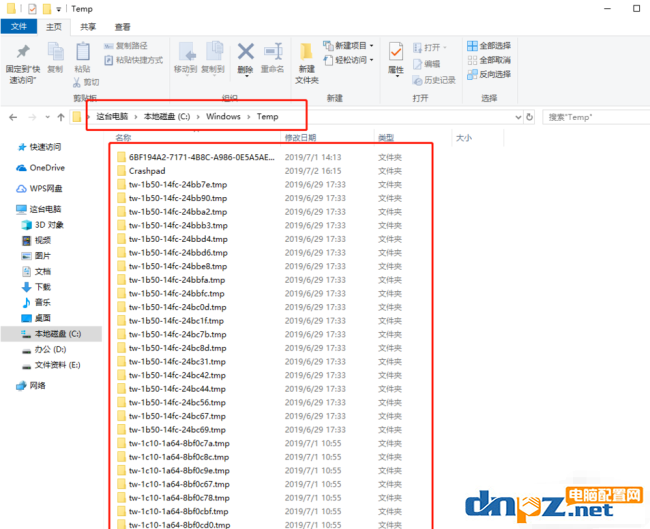Open 3D 对象 folder in sidebar
Screen dimensions: 650x529
point(43,225)
